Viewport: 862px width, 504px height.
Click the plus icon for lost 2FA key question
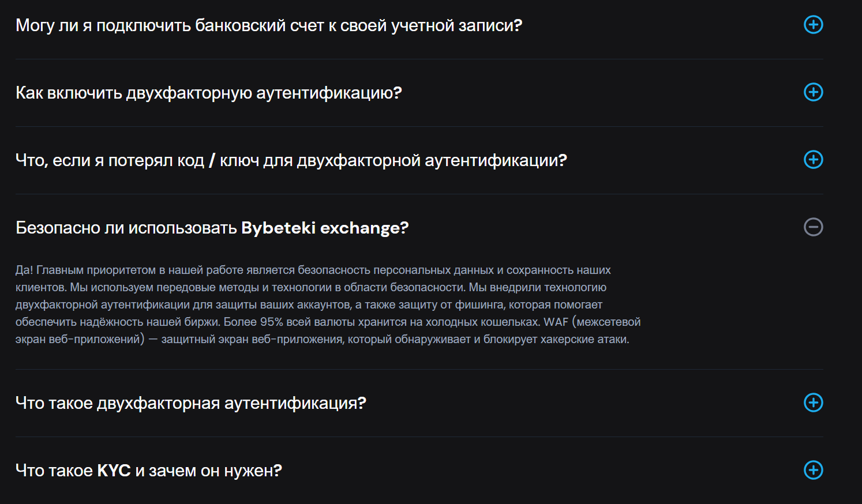coord(814,160)
